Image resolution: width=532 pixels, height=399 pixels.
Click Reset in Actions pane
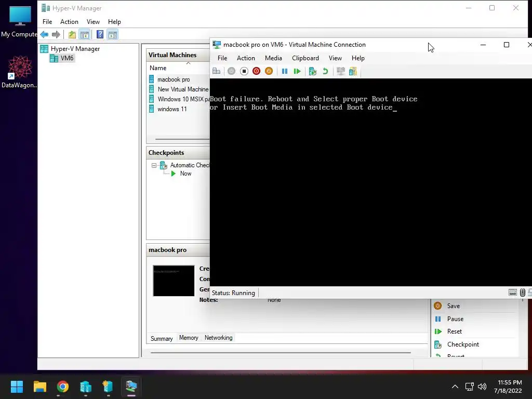click(x=454, y=331)
